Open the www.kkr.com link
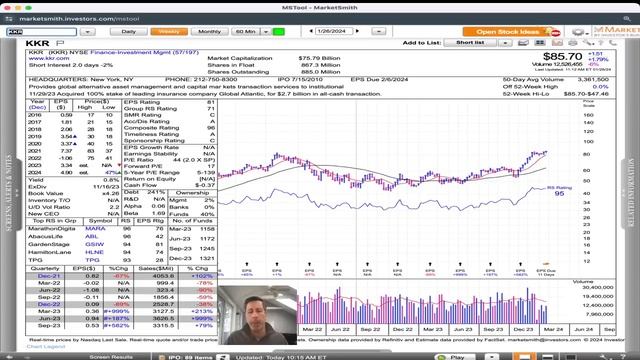 coord(49,58)
